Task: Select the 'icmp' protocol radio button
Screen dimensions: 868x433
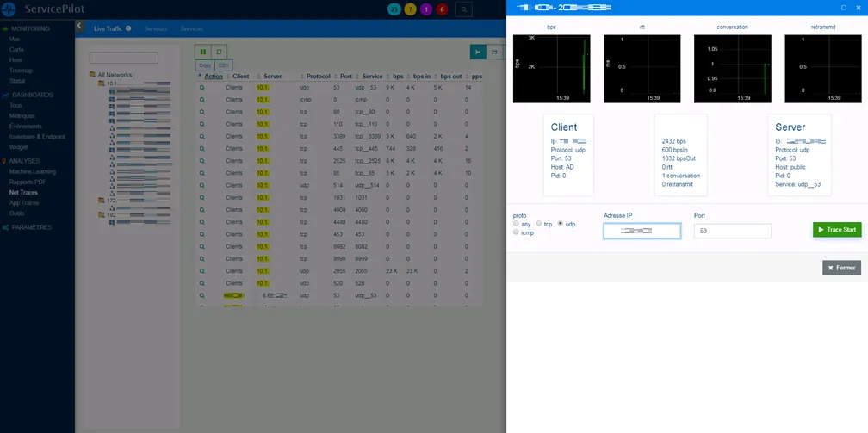Action: pos(516,232)
